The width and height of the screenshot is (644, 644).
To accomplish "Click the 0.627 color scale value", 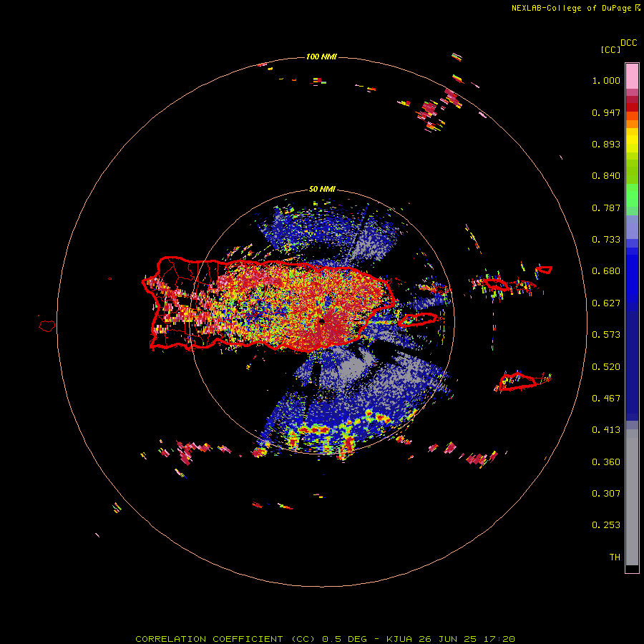I will coord(606,303).
